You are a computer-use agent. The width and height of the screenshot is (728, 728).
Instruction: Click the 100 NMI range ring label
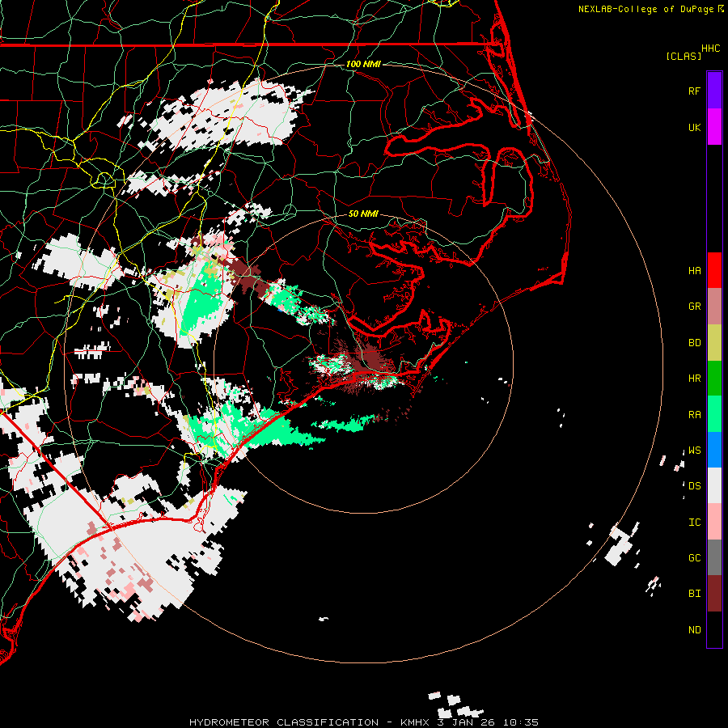363,64
